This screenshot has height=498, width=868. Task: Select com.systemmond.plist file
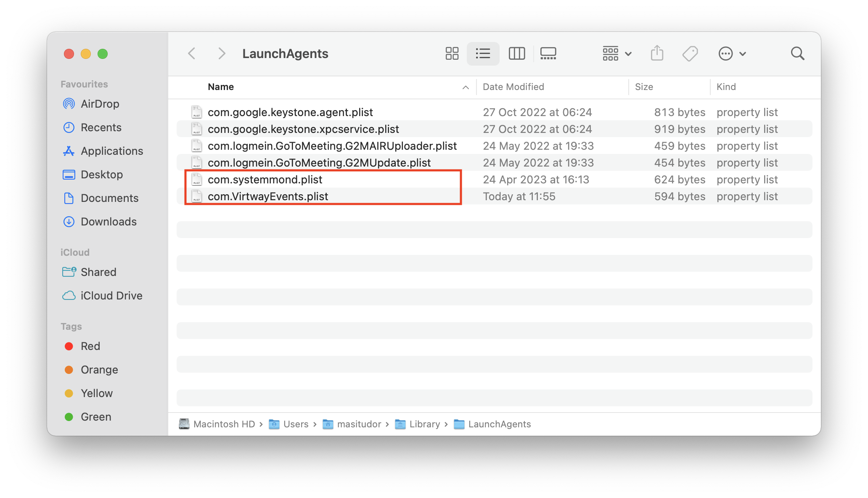(265, 180)
